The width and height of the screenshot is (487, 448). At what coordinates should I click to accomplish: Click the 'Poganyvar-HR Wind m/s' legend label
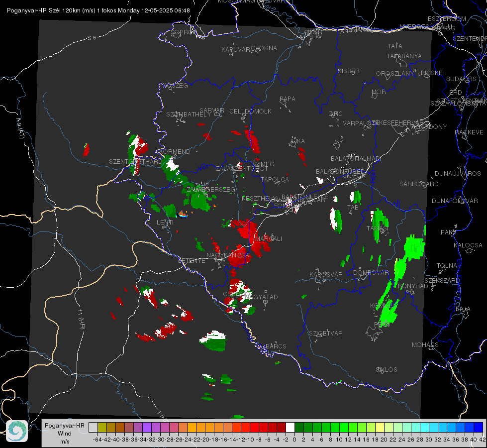[x=65, y=433]
